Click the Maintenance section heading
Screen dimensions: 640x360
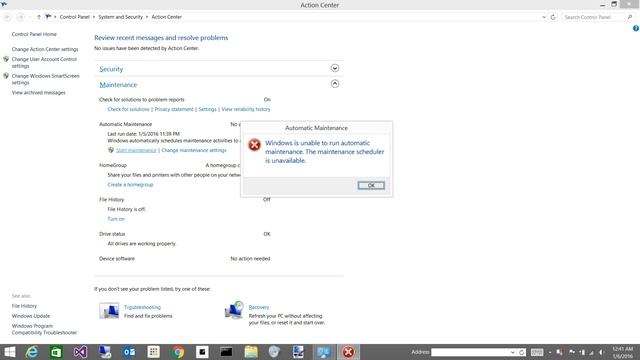tap(118, 85)
